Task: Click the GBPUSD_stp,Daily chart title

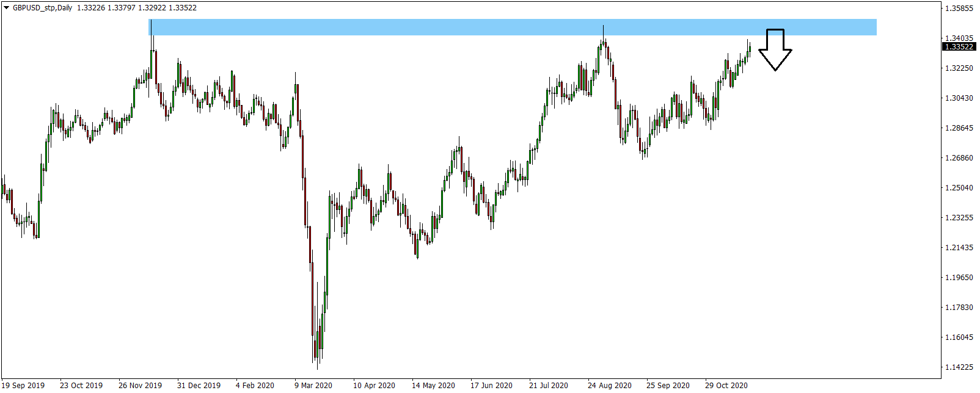Action: pos(42,8)
